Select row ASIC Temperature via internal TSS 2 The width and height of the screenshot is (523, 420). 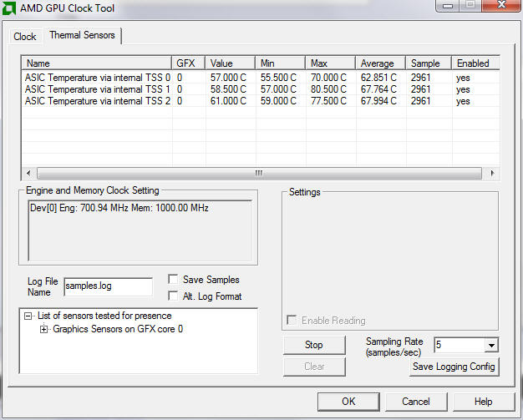(260, 101)
